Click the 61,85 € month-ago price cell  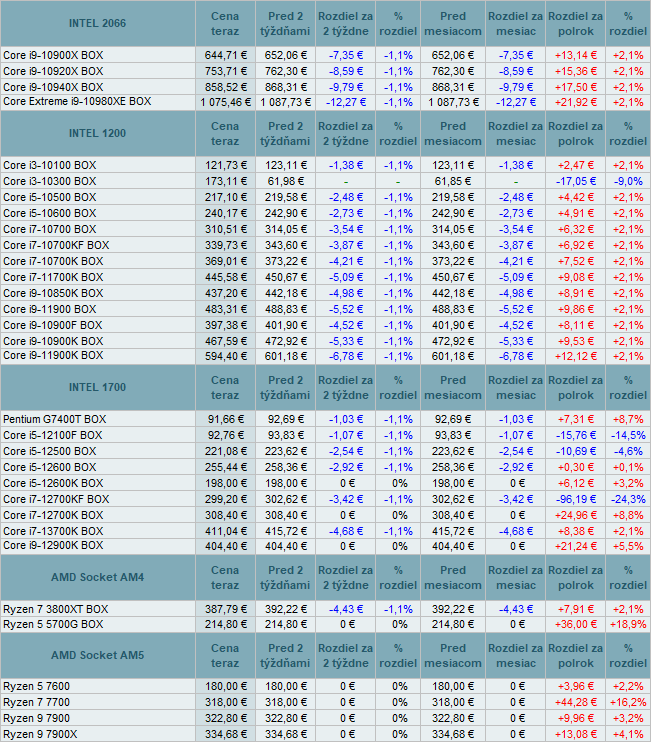(x=453, y=182)
